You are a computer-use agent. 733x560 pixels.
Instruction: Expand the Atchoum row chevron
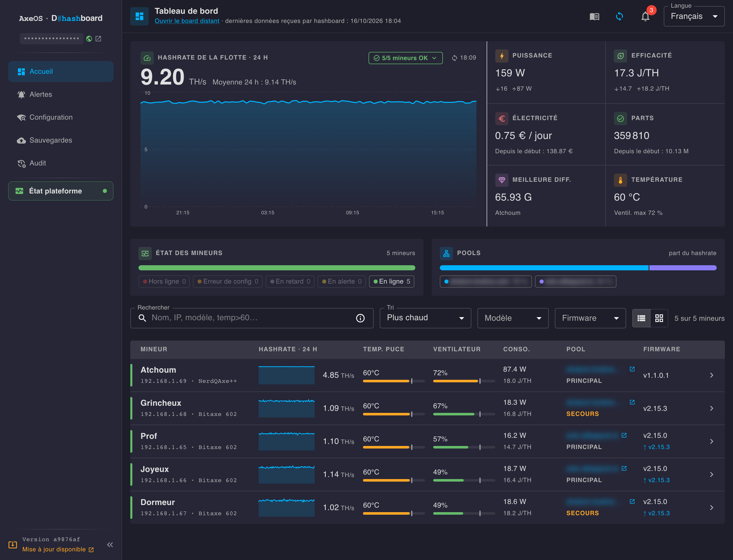tap(712, 375)
